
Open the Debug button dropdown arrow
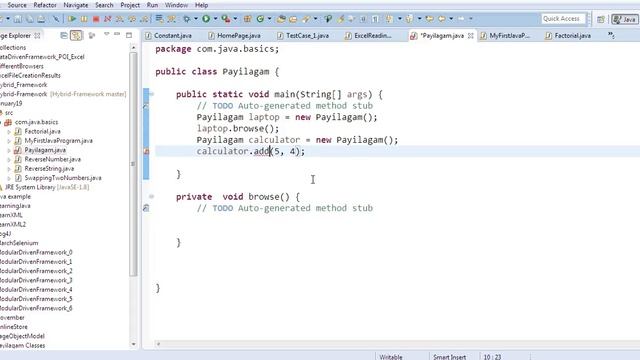196,19
